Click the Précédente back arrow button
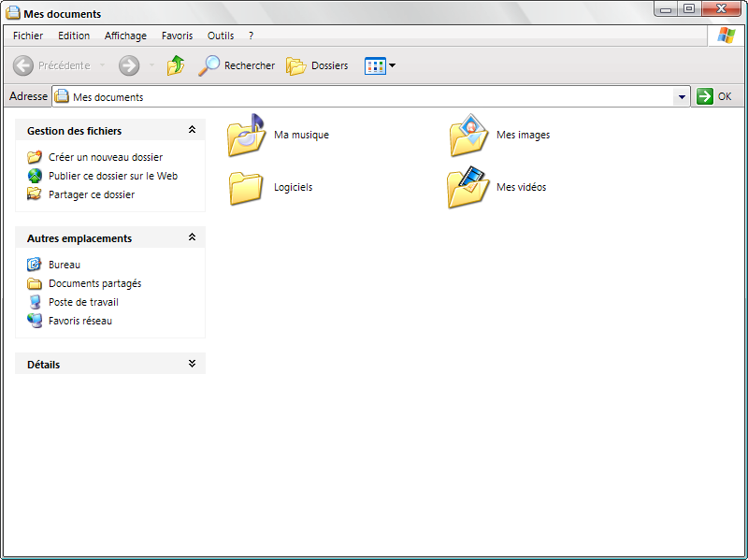The height and width of the screenshot is (560, 748). [22, 65]
